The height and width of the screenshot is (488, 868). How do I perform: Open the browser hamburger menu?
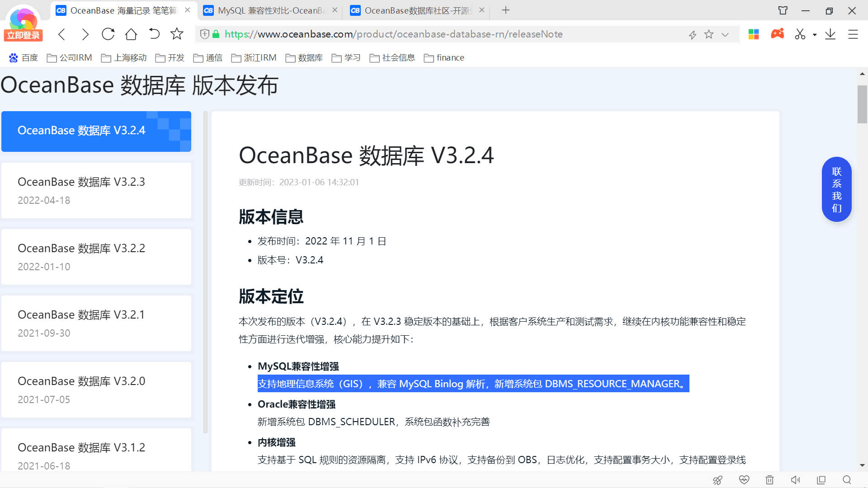pyautogui.click(x=853, y=34)
